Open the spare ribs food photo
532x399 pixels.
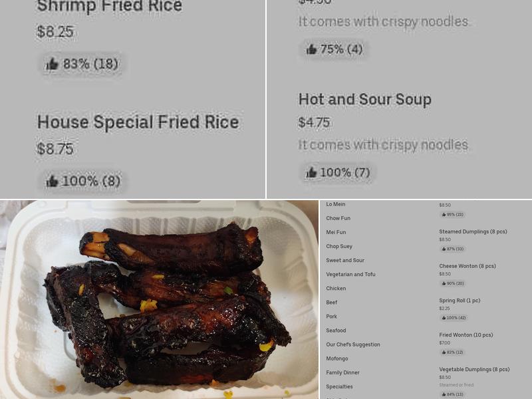(x=160, y=299)
